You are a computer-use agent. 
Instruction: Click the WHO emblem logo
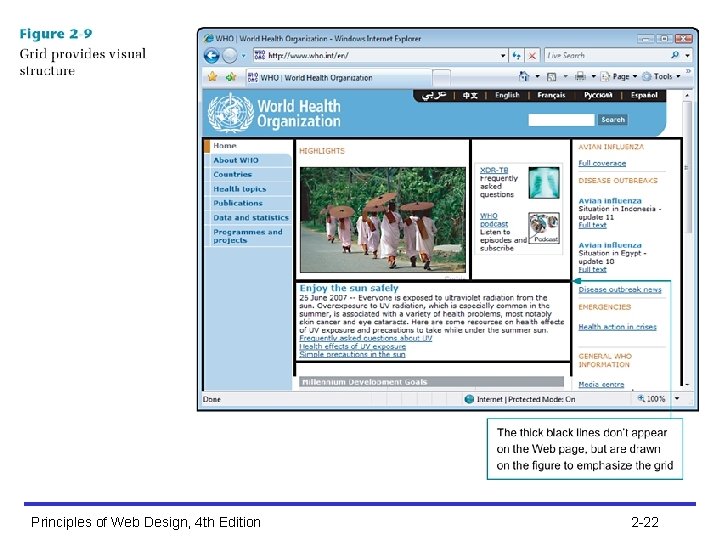point(230,113)
